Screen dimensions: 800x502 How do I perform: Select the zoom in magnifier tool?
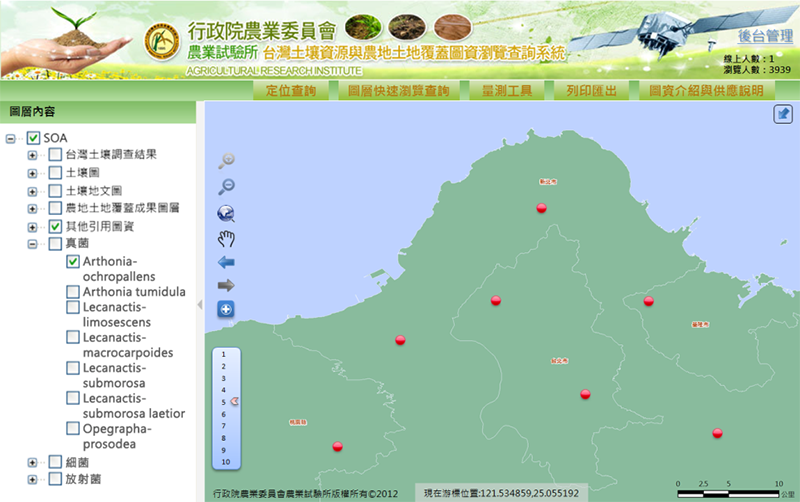click(226, 161)
